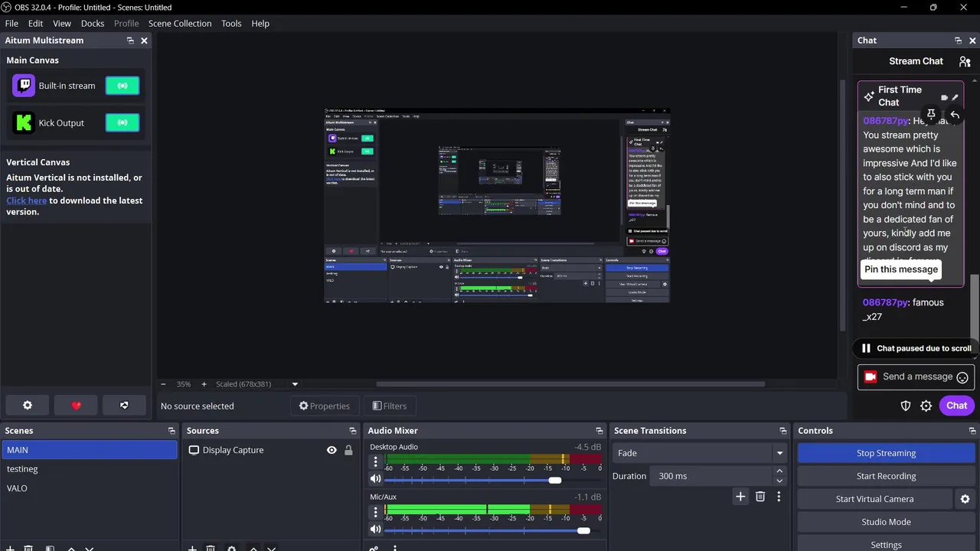980x551 pixels.
Task: Open the Tools menu
Action: tap(231, 24)
